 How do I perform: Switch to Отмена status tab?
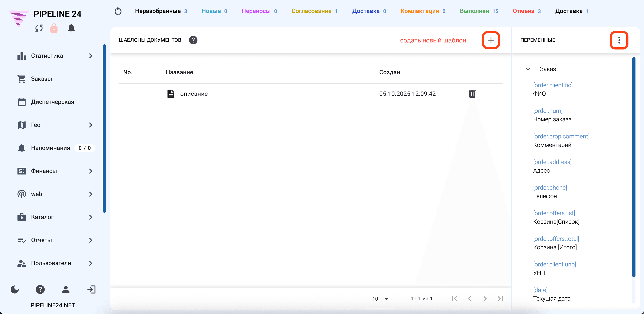pos(527,11)
